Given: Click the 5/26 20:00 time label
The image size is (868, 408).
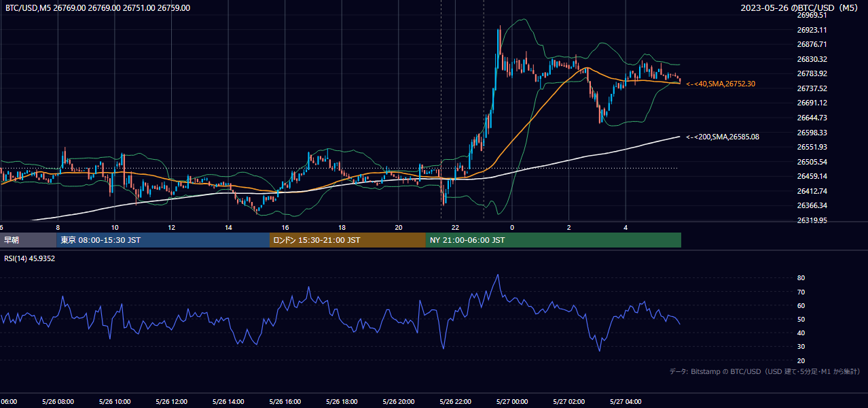Looking at the screenshot, I should [x=398, y=402].
